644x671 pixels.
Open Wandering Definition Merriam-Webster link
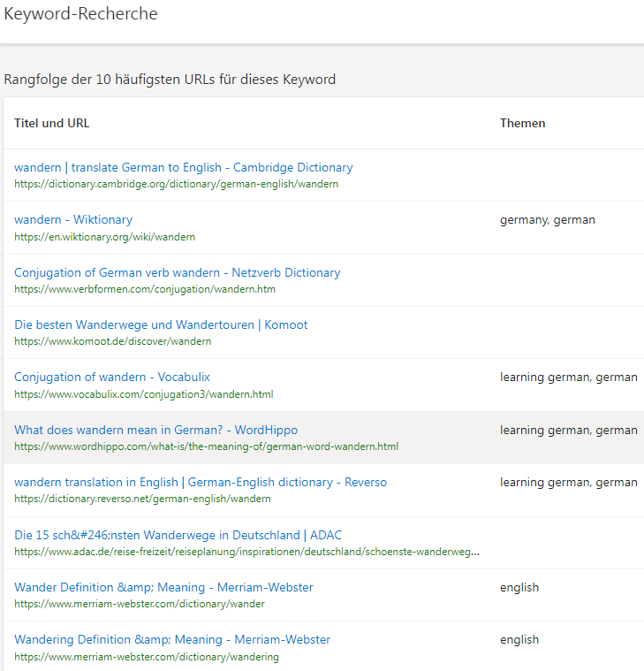172,639
